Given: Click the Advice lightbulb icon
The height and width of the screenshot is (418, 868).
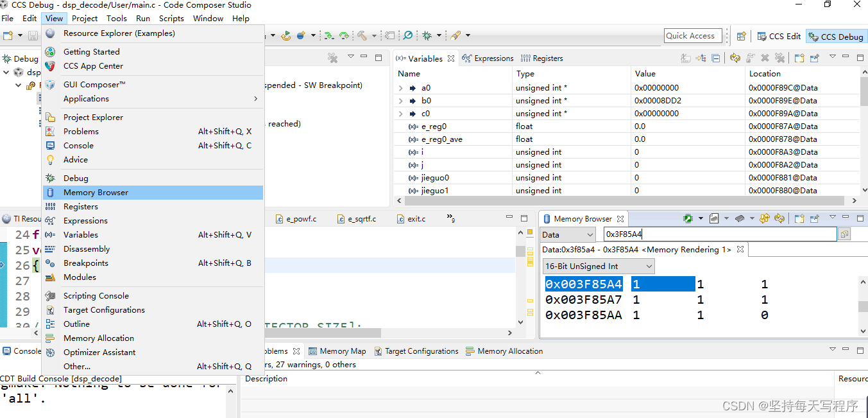Looking at the screenshot, I should pos(50,160).
